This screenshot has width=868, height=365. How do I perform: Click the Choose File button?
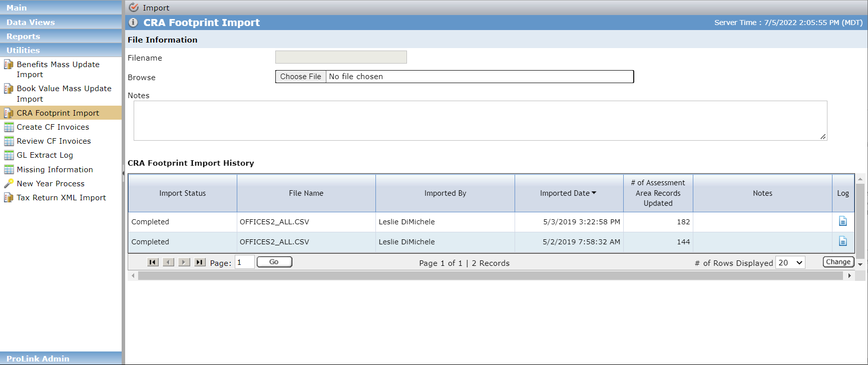(x=300, y=77)
